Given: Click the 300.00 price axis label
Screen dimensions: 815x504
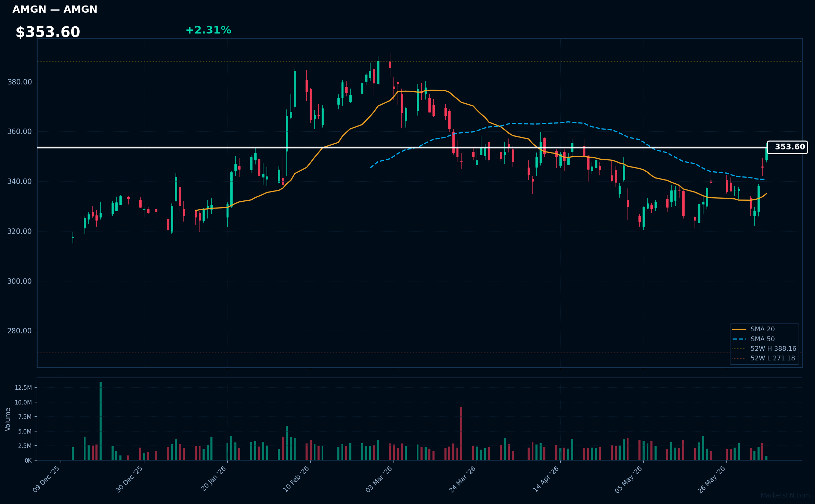Looking at the screenshot, I should (x=20, y=281).
